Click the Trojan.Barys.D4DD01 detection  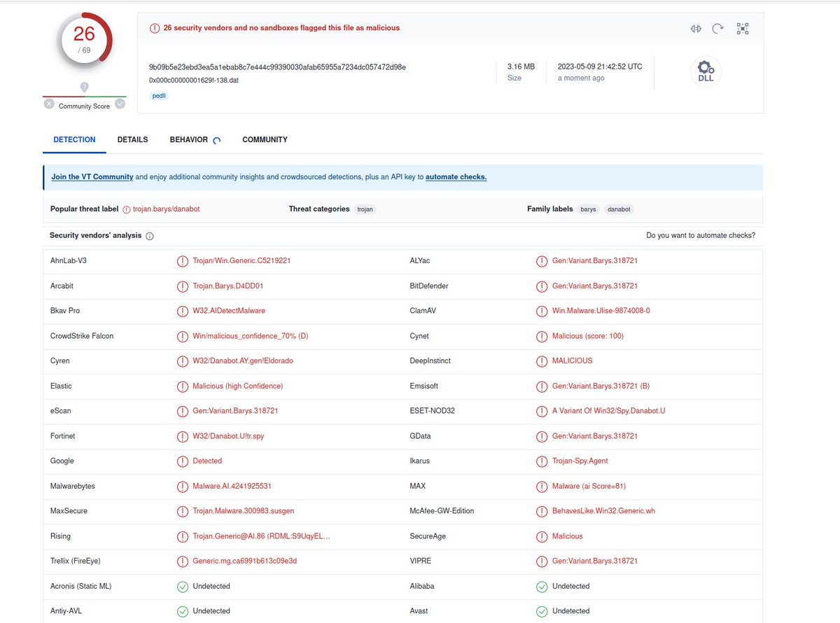click(x=227, y=286)
